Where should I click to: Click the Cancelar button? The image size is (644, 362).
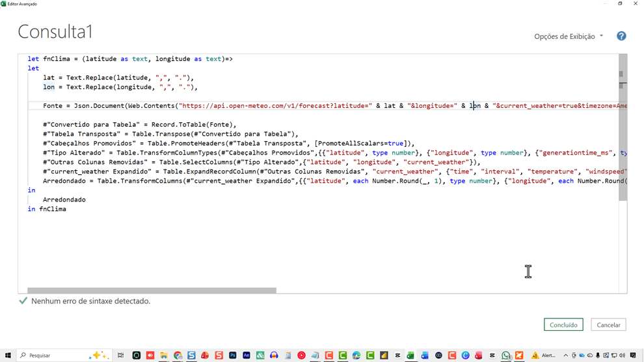tap(608, 325)
